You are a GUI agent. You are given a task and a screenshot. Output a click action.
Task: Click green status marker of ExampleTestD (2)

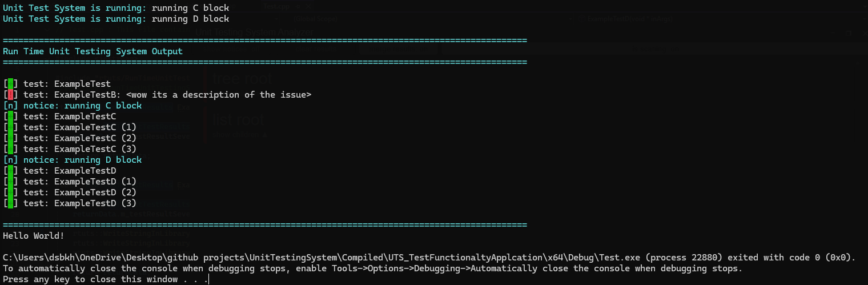(10, 192)
